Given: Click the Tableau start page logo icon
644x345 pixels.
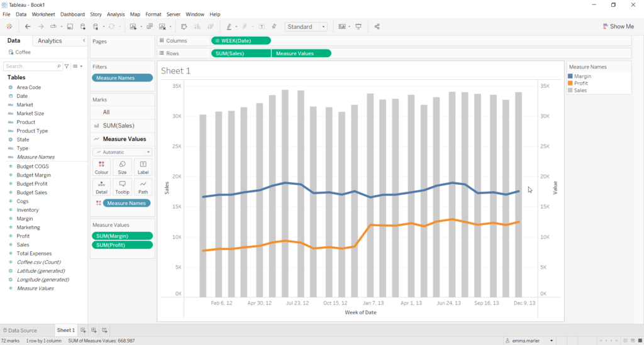Looking at the screenshot, I should pyautogui.click(x=9, y=26).
